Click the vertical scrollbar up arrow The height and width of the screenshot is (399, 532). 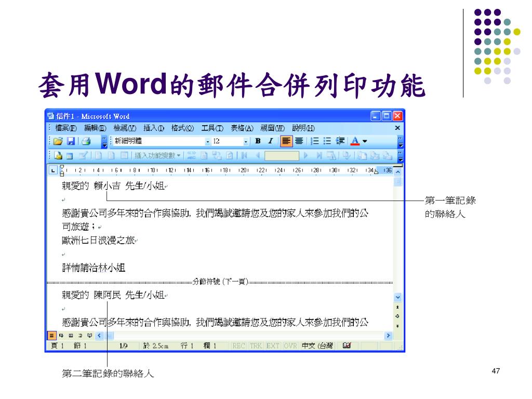point(397,171)
